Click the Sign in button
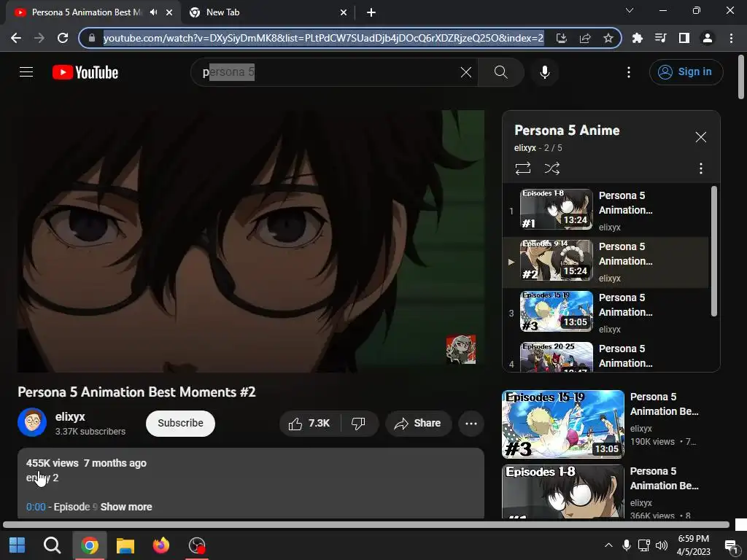 (686, 72)
